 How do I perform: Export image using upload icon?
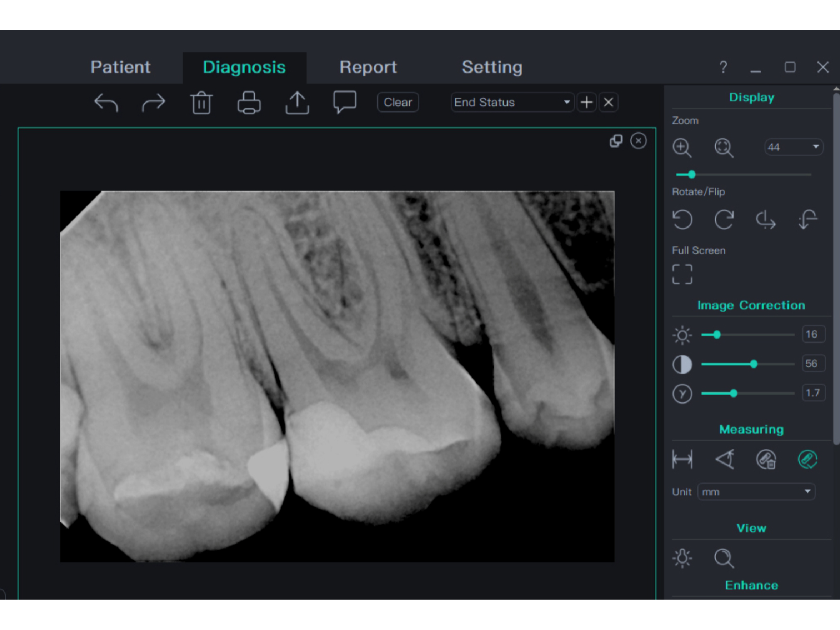(x=297, y=102)
